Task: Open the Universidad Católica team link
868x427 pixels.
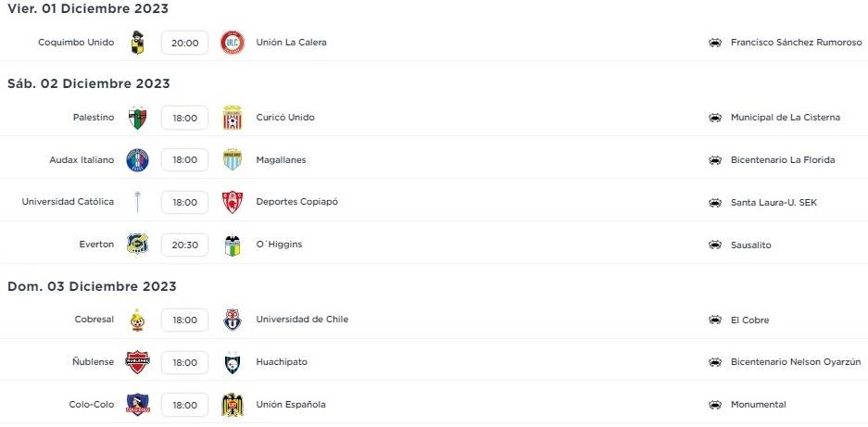Action: (69, 202)
